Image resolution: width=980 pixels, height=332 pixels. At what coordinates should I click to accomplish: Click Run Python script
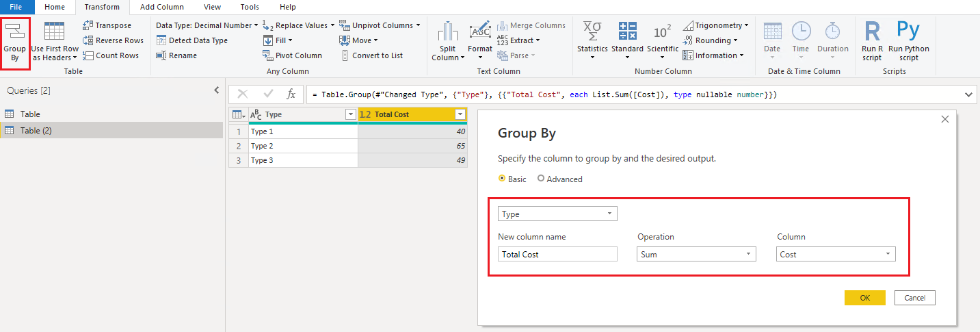click(x=908, y=42)
